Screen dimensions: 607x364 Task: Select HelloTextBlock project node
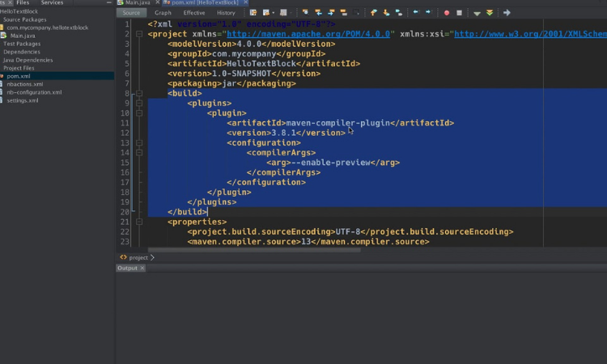click(x=19, y=11)
